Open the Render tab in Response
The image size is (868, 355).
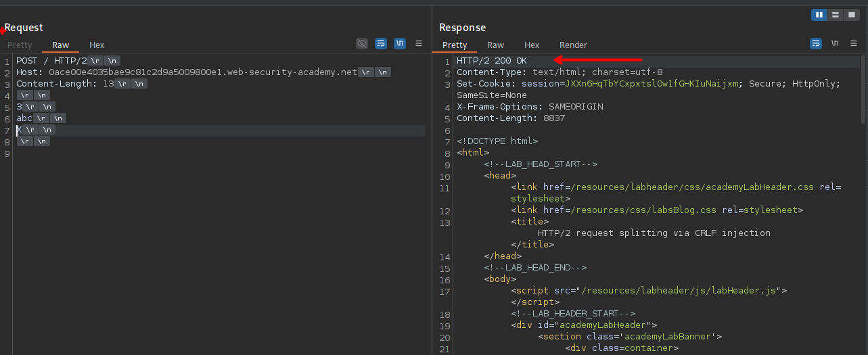[573, 45]
